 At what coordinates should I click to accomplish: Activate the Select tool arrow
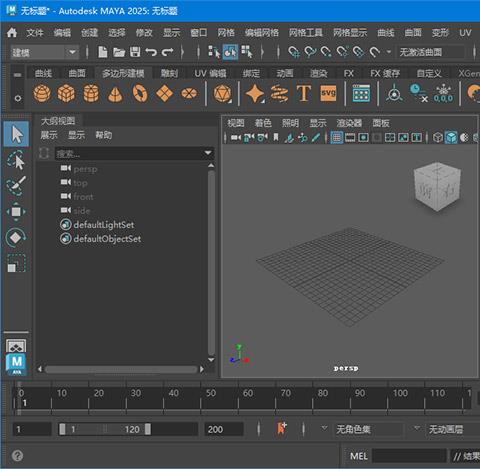tap(16, 134)
